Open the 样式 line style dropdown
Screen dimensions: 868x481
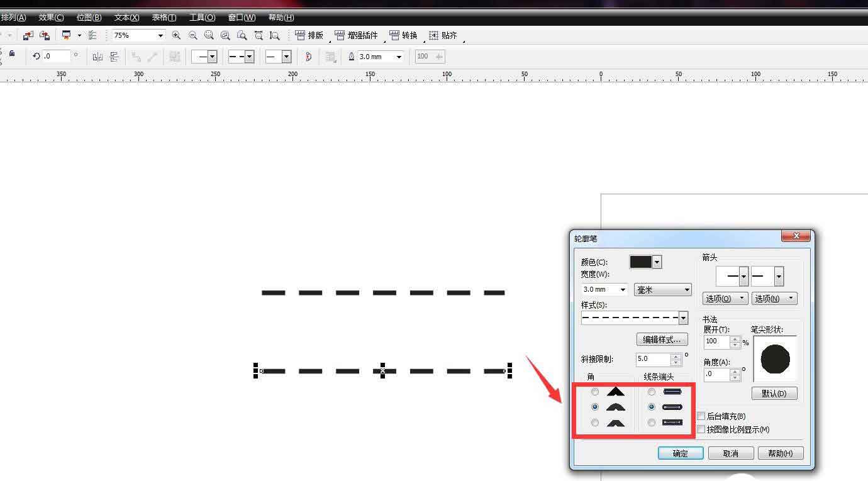pyautogui.click(x=683, y=319)
